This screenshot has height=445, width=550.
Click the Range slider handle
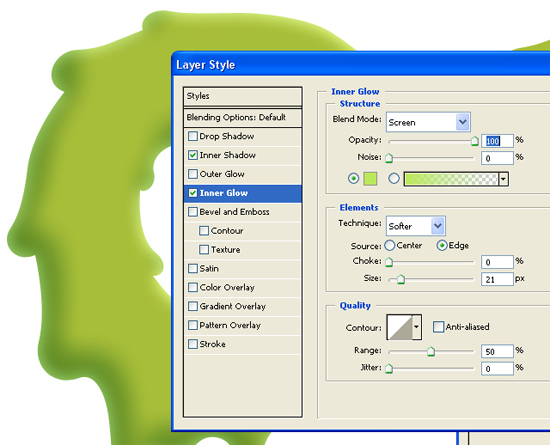(x=431, y=351)
